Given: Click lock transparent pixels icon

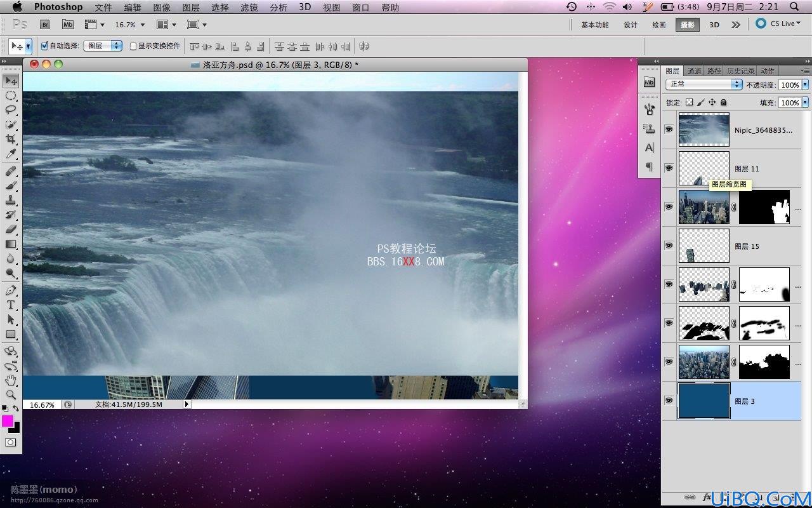Looking at the screenshot, I should (689, 102).
